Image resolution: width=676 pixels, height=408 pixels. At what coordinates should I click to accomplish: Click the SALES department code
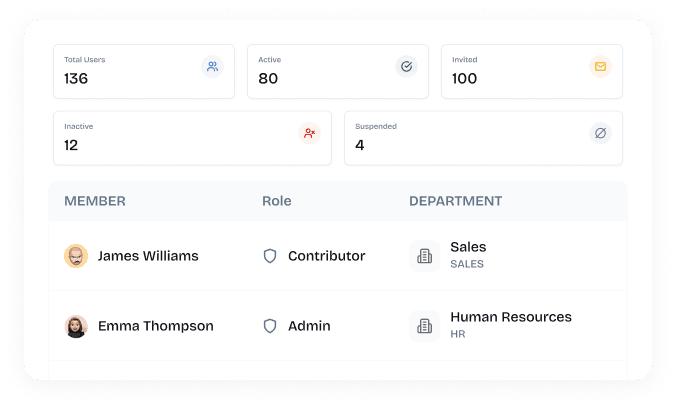467,264
